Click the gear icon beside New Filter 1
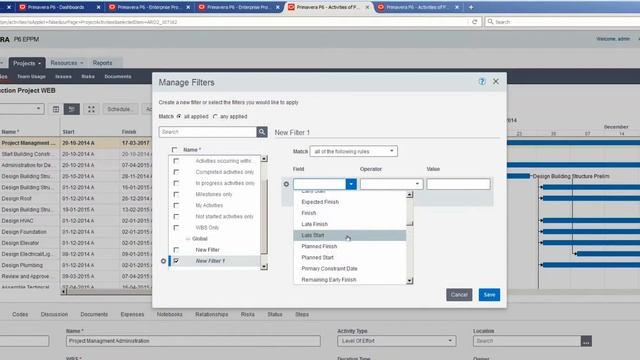This screenshot has width=640, height=360. coord(163,261)
